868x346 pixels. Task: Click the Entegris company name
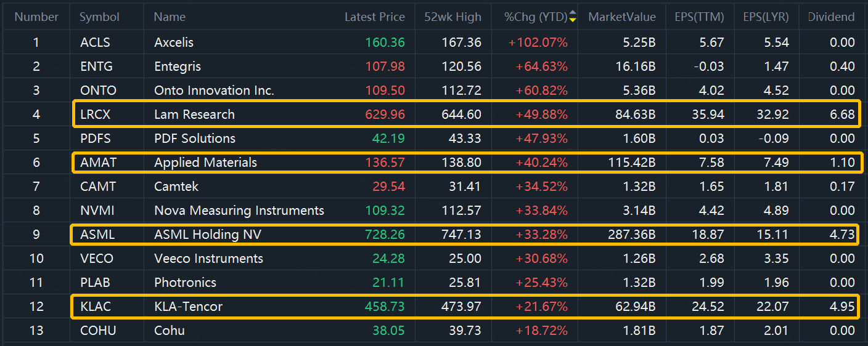click(178, 66)
